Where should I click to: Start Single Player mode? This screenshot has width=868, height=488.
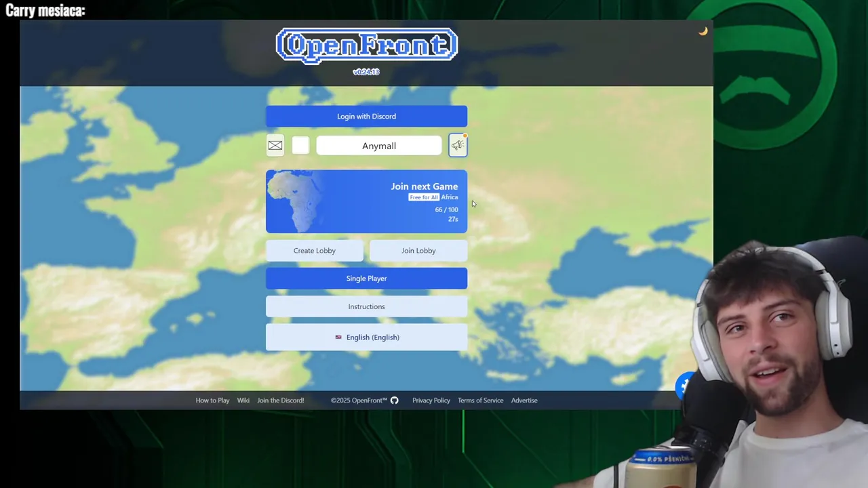pos(366,279)
